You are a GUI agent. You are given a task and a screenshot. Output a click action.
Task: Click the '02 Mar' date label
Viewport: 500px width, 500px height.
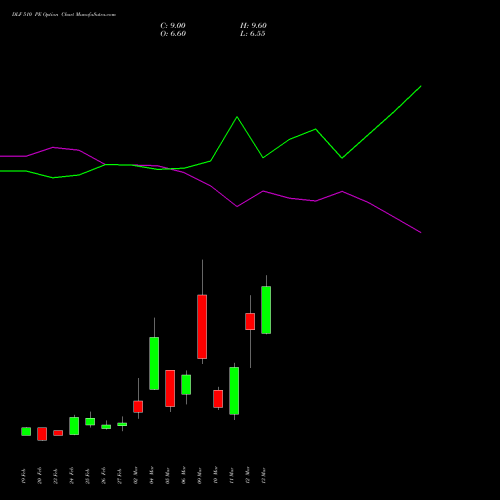[136, 476]
